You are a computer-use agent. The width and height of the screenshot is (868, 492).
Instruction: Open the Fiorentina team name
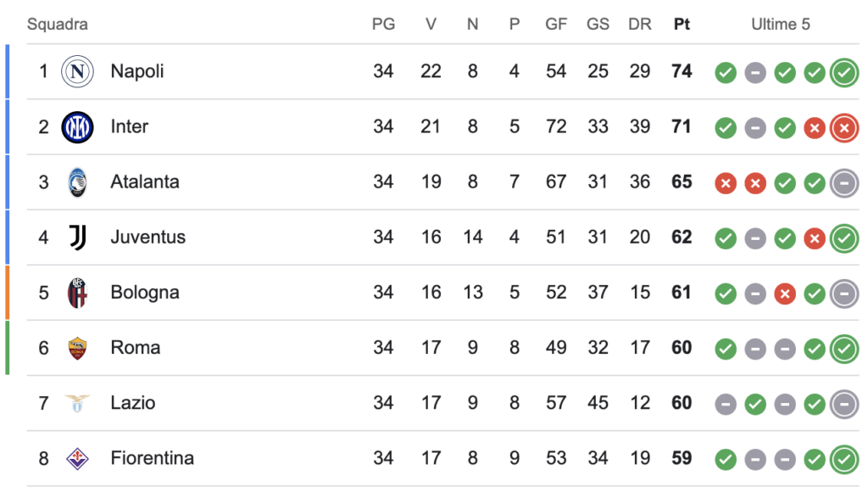tap(153, 458)
